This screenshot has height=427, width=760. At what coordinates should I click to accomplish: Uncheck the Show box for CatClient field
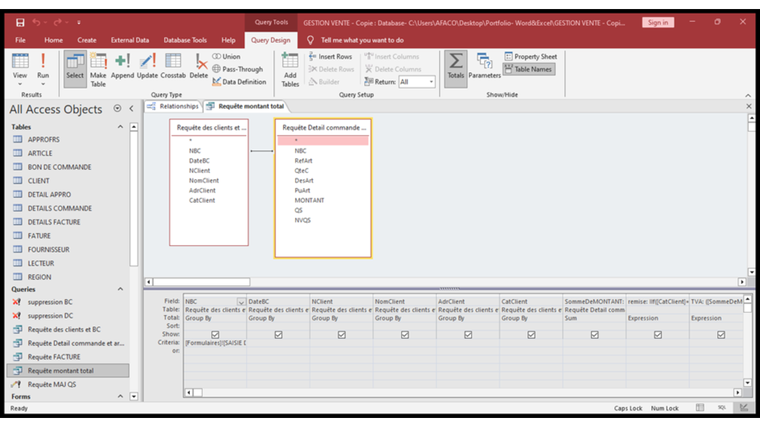[x=531, y=335]
